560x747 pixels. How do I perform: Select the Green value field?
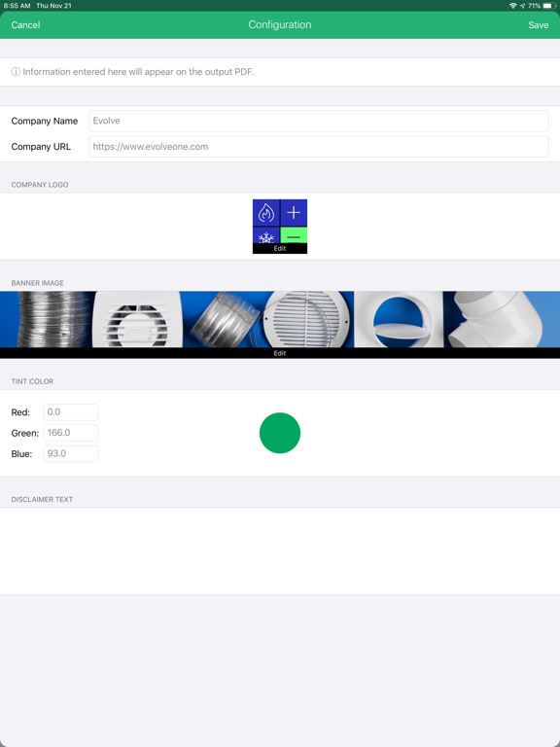pos(70,433)
